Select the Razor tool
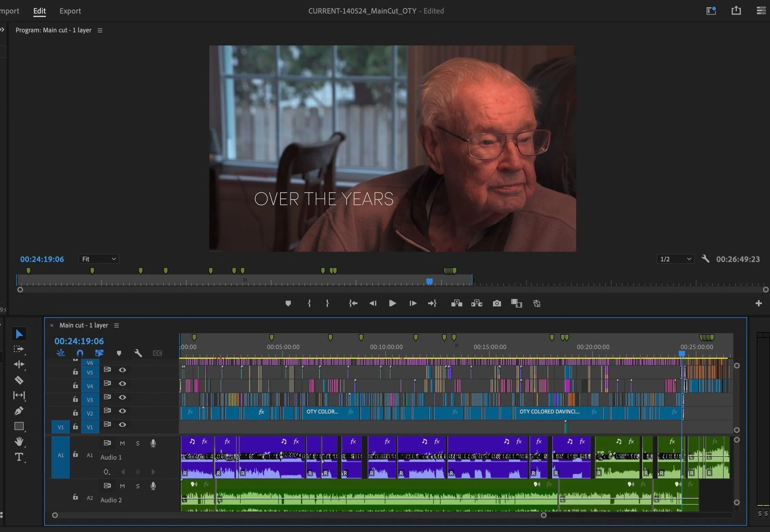This screenshot has width=770, height=532. (x=19, y=380)
